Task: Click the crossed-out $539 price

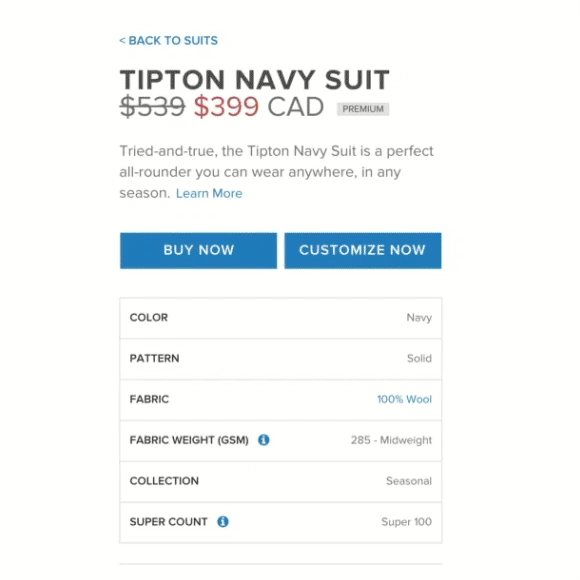Action: (x=152, y=107)
